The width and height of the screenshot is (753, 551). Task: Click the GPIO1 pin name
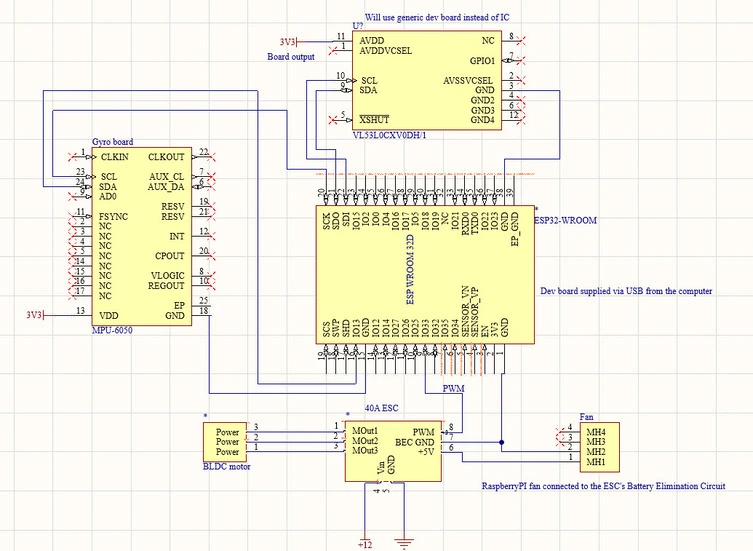(x=482, y=61)
